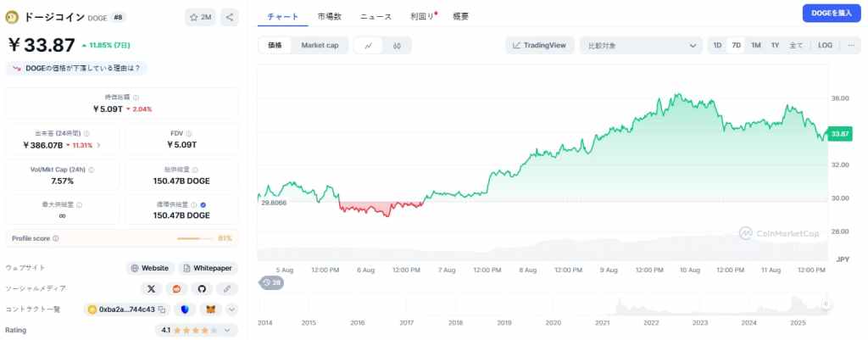Switch to the チャート tab
The image size is (868, 340).
283,17
